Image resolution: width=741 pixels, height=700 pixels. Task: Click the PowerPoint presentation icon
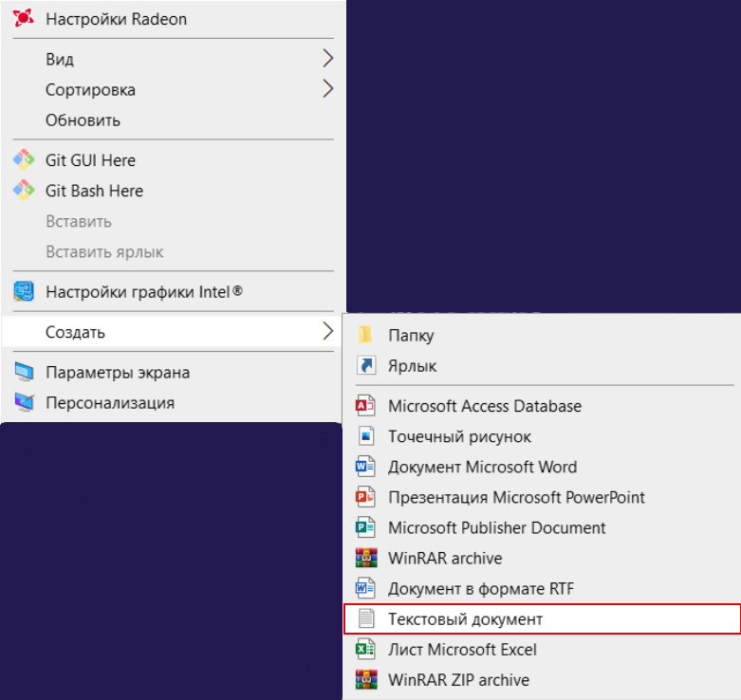[x=366, y=497]
